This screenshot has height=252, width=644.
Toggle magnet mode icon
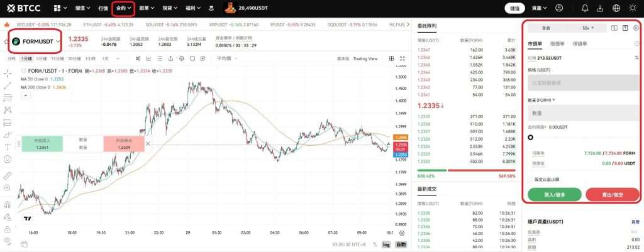click(x=8, y=204)
